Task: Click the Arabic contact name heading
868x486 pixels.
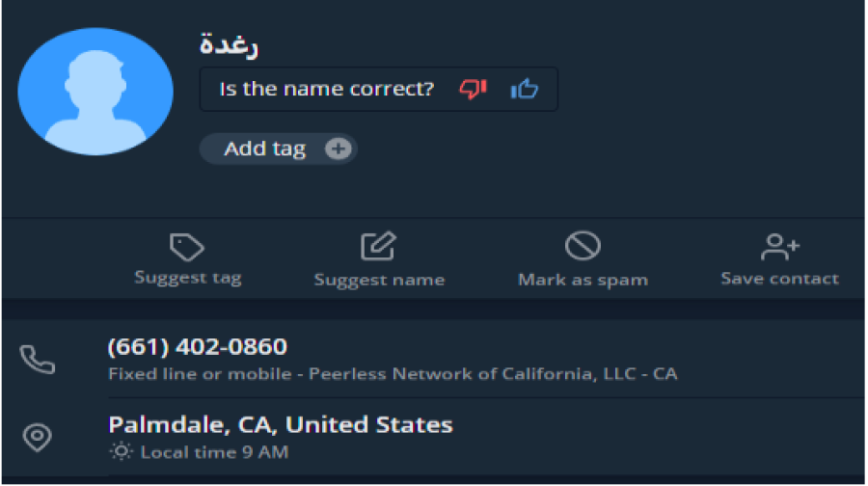Action: 229,44
